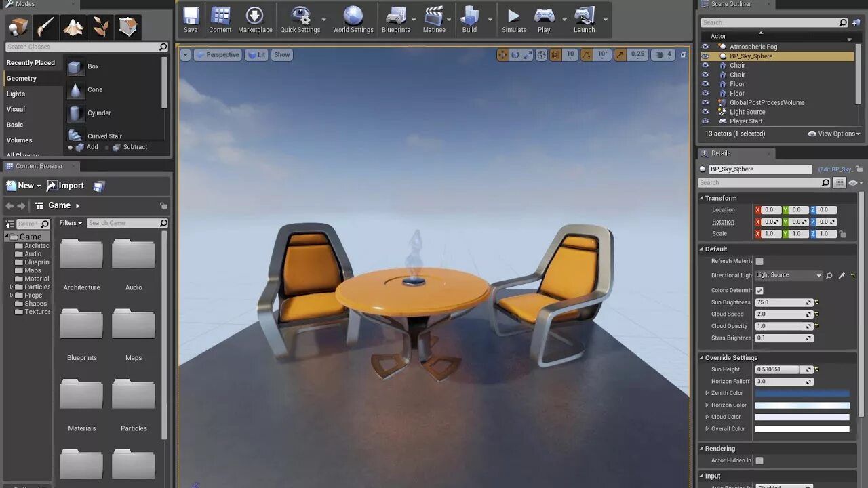Open the Marketplace
This screenshot has height=488, width=868.
click(255, 20)
